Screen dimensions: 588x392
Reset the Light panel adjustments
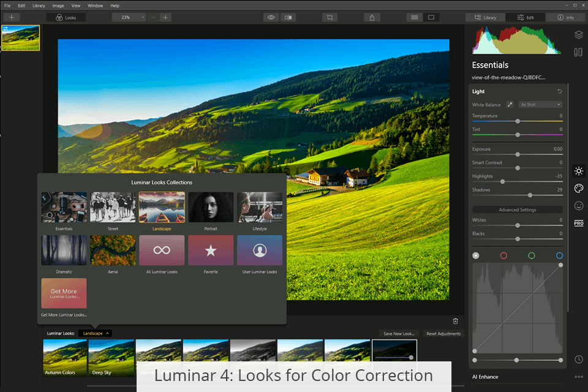click(x=559, y=91)
